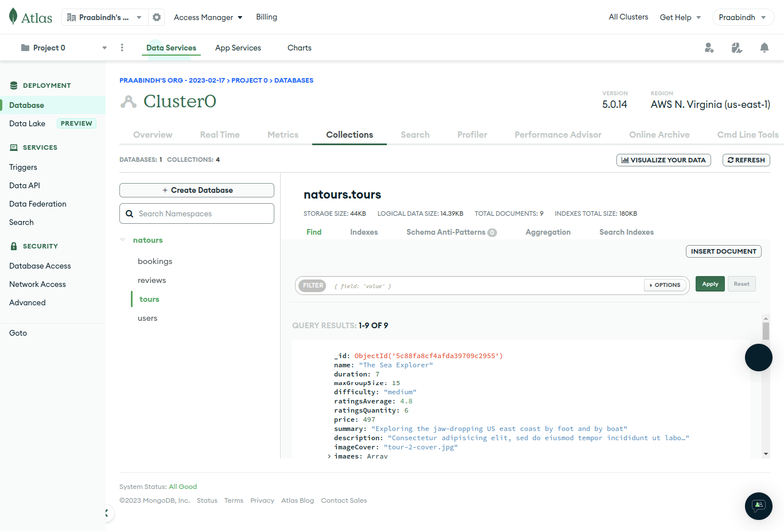Open the Aggregation tab

point(548,232)
